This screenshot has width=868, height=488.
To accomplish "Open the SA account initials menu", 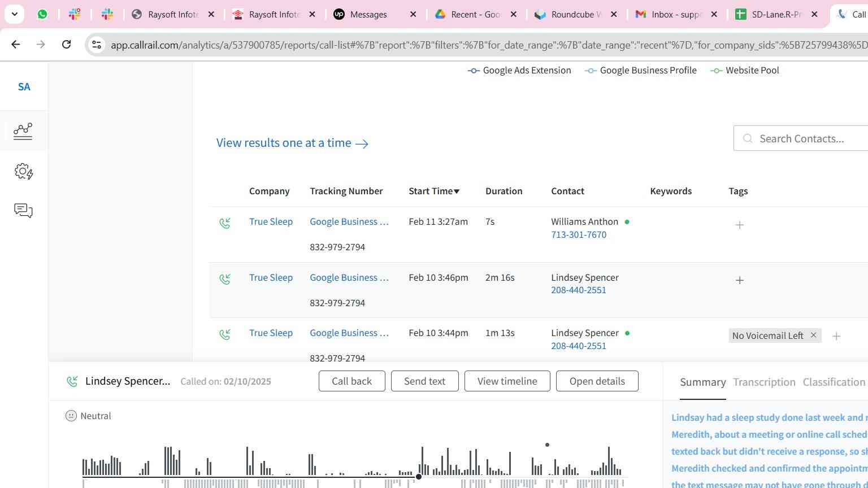I will (24, 86).
